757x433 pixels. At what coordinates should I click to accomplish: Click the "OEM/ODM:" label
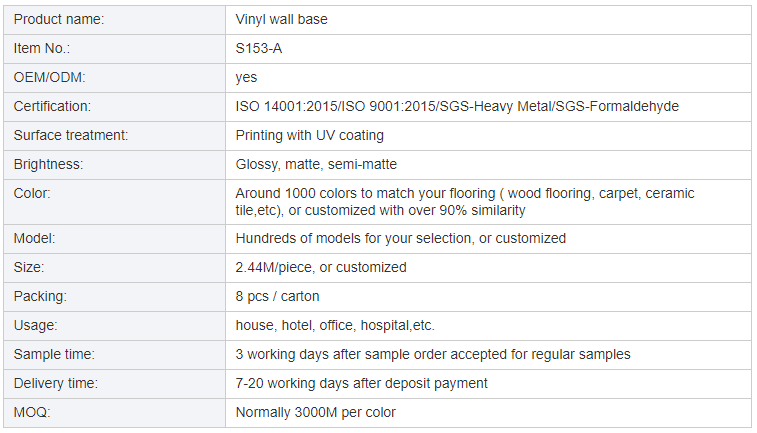(49, 77)
